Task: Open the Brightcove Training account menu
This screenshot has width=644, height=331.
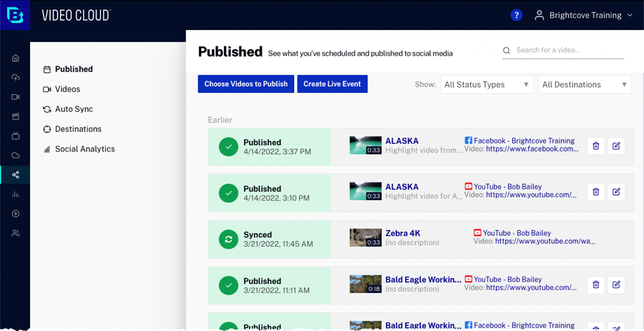Action: 585,15
